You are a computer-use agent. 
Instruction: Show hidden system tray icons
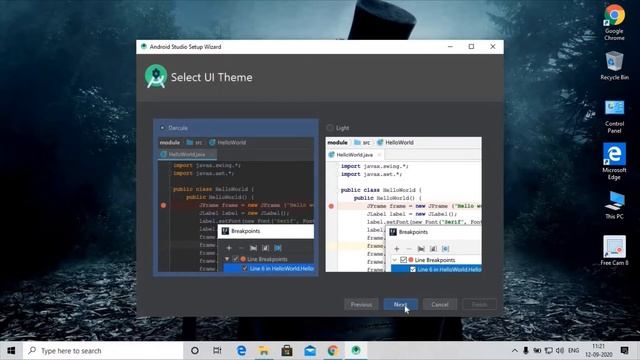pos(515,351)
